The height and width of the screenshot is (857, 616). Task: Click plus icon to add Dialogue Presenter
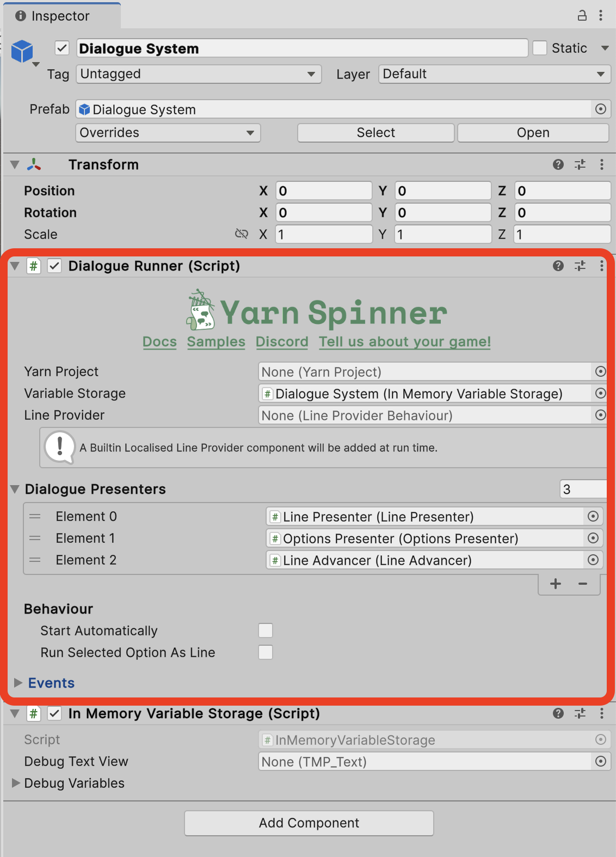(x=555, y=584)
